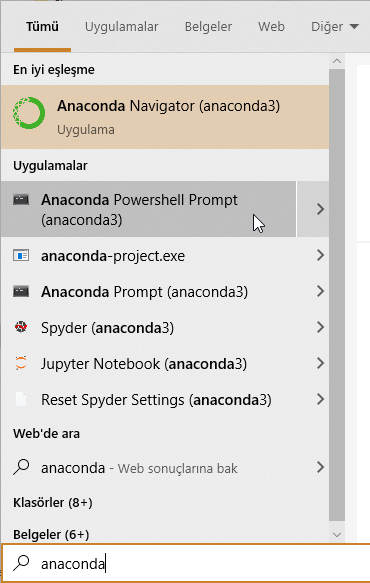Expand chevron next to anaconda-project.exe

320,255
